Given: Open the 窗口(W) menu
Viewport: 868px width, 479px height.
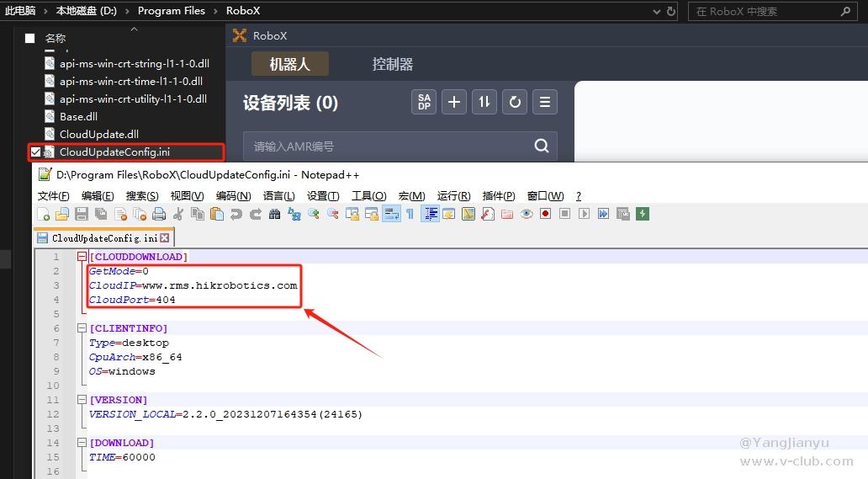Looking at the screenshot, I should click(545, 196).
